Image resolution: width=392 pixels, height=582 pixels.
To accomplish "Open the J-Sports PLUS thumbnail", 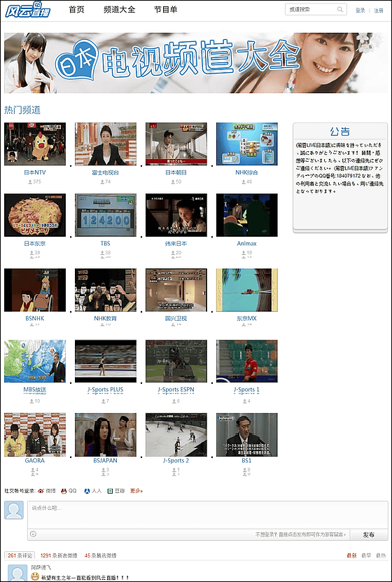I will click(x=106, y=361).
